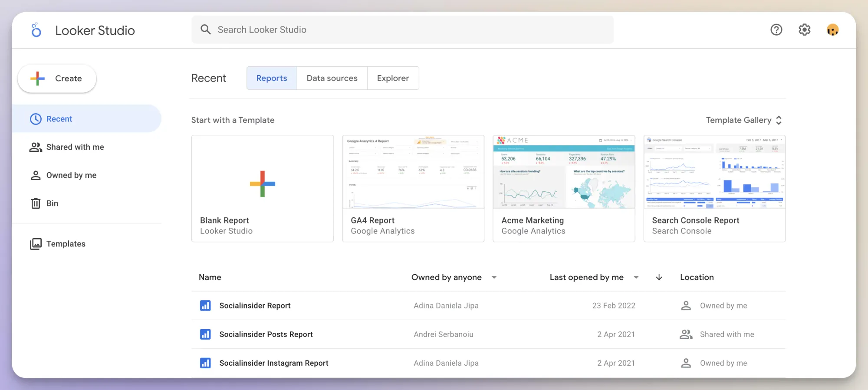The image size is (868, 390).
Task: Click Search Console subtitle text
Action: (x=682, y=231)
